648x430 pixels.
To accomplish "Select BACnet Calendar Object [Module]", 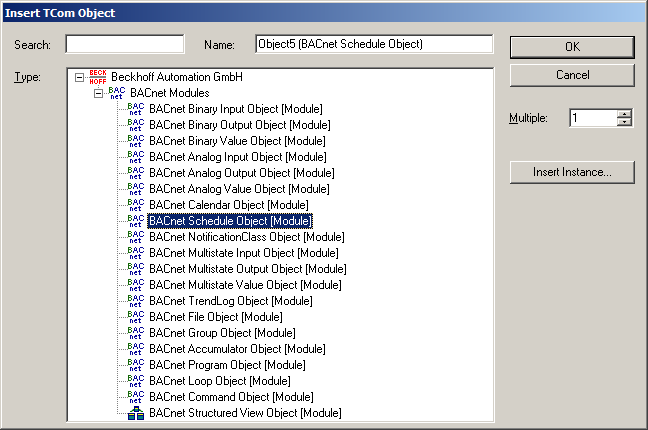I will [x=229, y=205].
